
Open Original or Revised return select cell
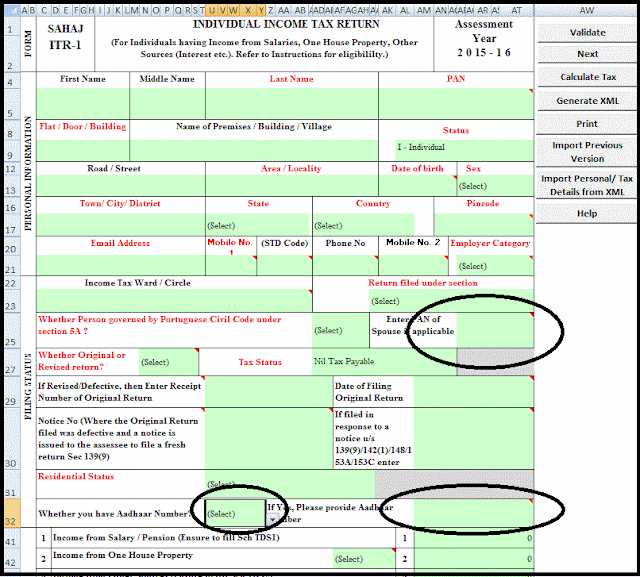pos(169,362)
